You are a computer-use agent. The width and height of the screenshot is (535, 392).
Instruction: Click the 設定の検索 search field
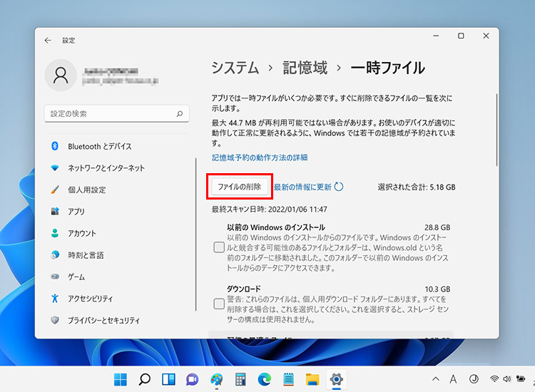point(111,114)
